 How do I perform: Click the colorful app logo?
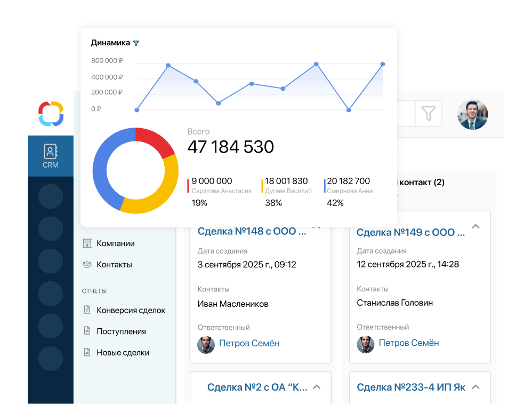(51, 114)
